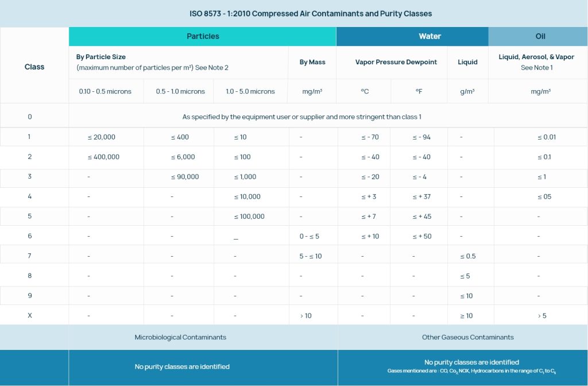588x386 pixels.
Task: Click the class 0 specification text
Action: (301, 117)
